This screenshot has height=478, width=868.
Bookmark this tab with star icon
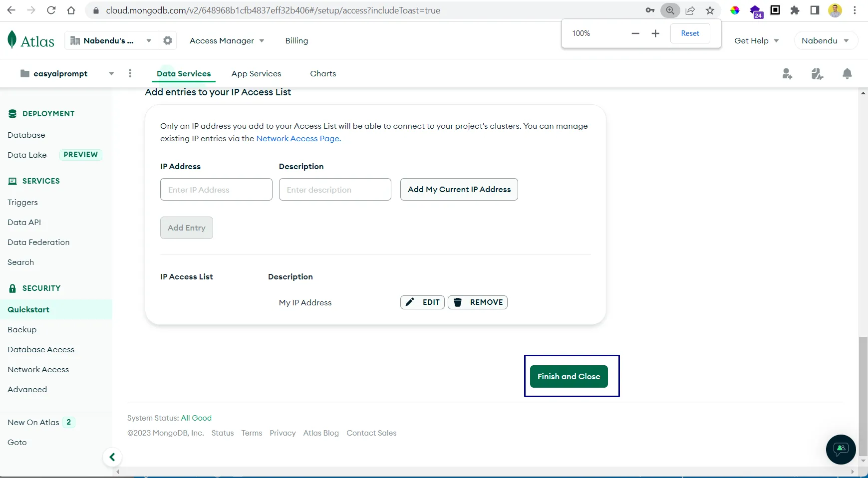click(710, 10)
